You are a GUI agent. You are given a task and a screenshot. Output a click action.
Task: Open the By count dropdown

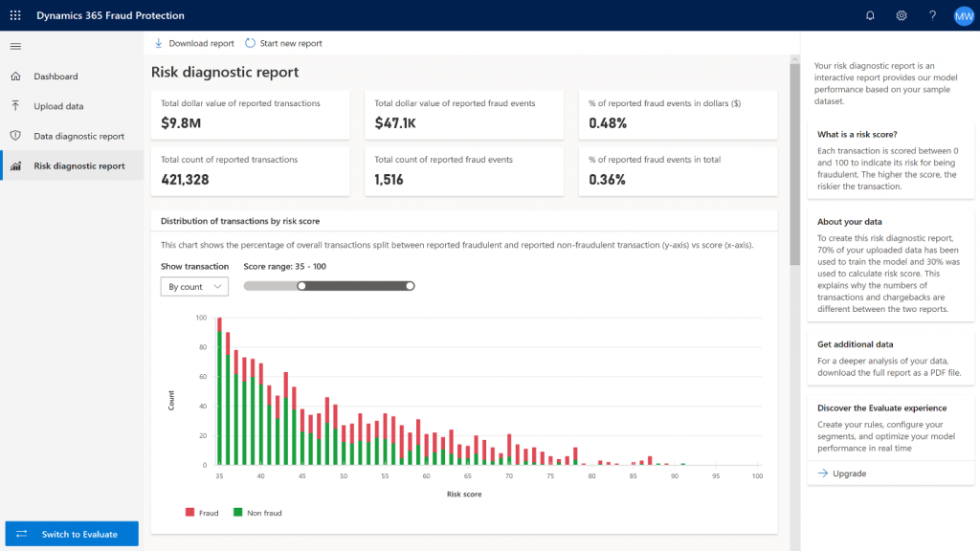[194, 286]
